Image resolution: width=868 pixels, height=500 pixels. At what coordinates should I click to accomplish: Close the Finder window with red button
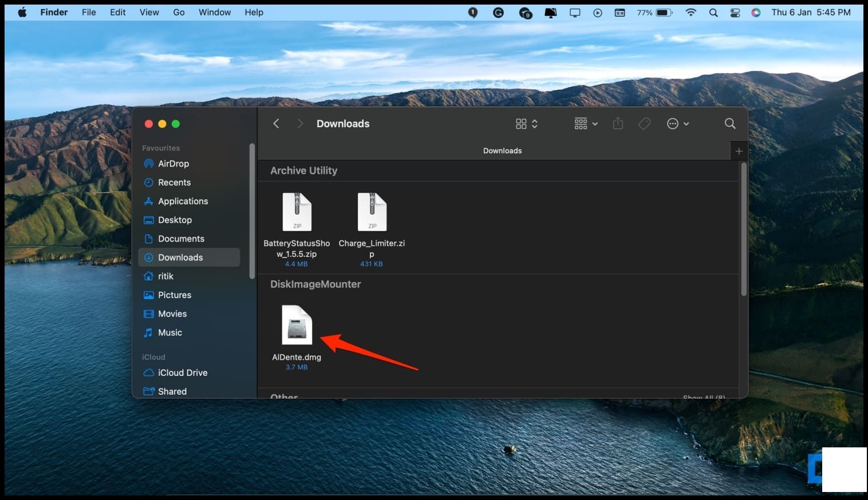(149, 124)
